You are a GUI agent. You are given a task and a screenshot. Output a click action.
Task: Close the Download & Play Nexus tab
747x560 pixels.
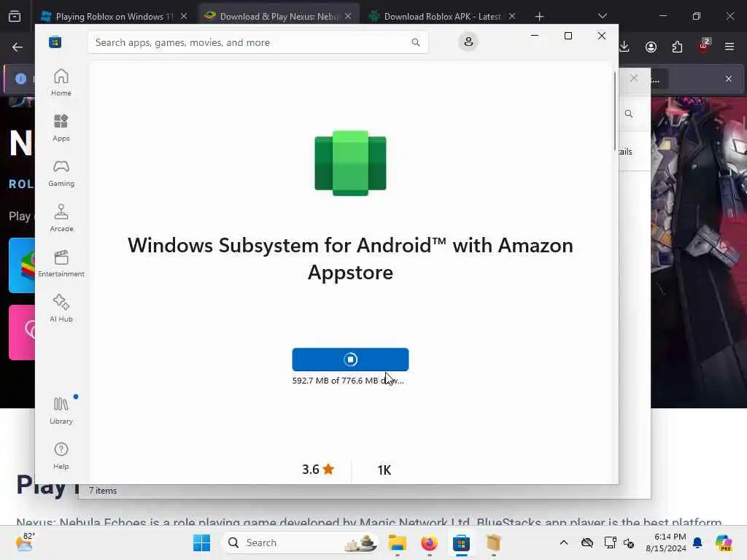pos(348,16)
